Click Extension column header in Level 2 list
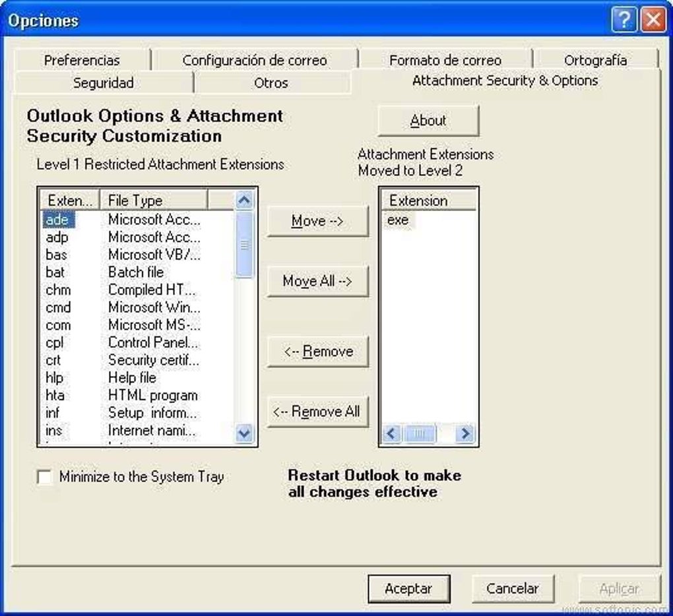The height and width of the screenshot is (616, 673). click(x=429, y=200)
